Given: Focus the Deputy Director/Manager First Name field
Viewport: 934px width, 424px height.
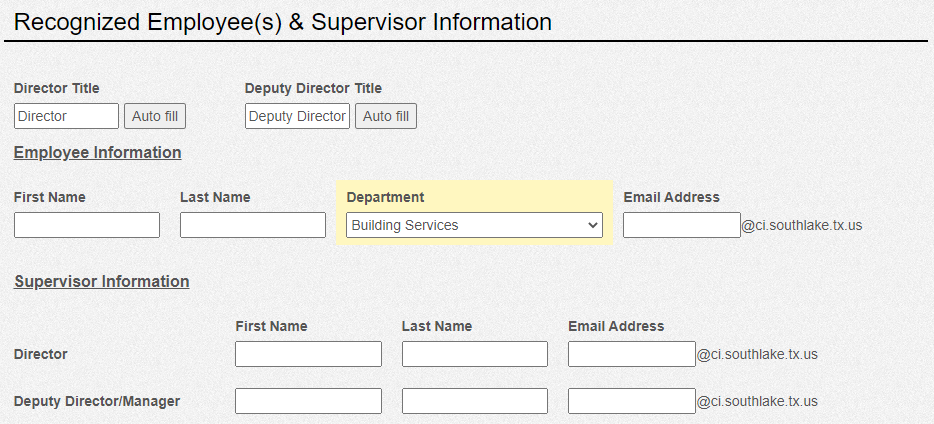Looking at the screenshot, I should tap(309, 401).
